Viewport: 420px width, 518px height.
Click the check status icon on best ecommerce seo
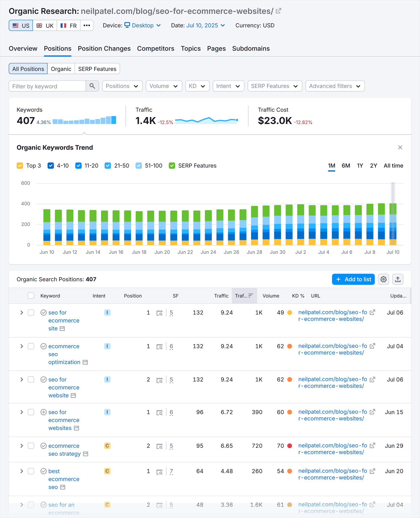click(x=43, y=471)
